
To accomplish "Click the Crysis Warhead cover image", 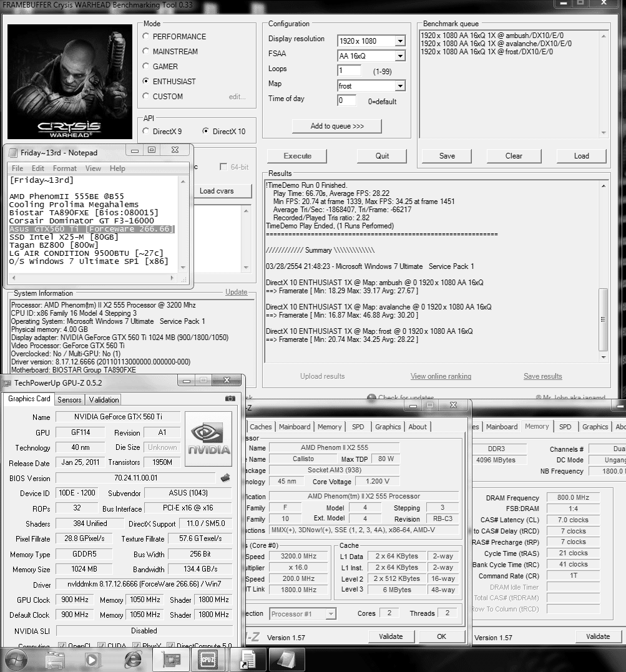I will point(70,82).
